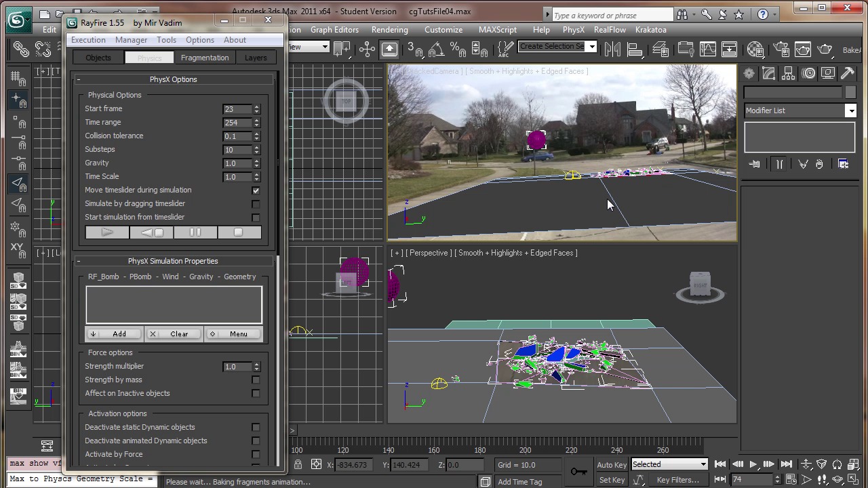Open the Graph Editors menu
The width and height of the screenshot is (868, 488).
[334, 30]
